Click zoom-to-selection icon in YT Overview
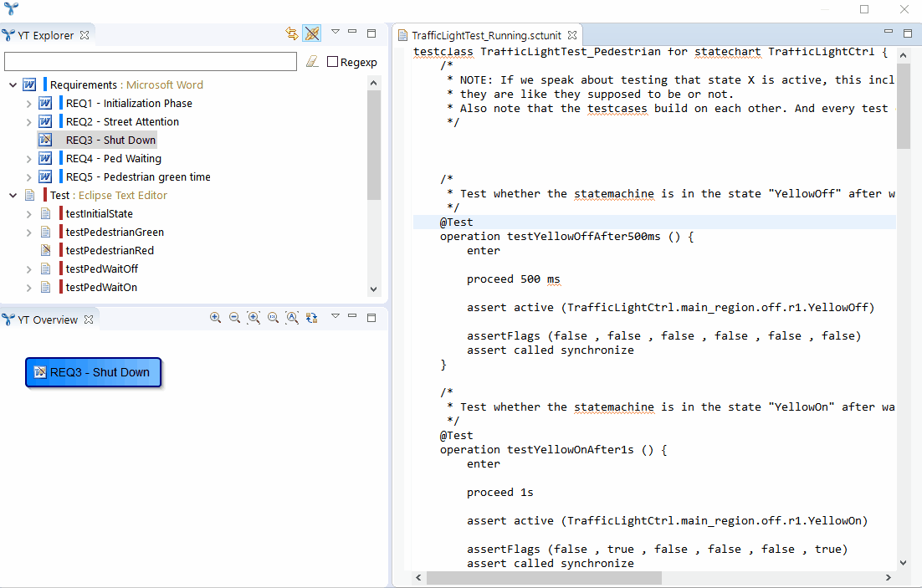Image resolution: width=922 pixels, height=588 pixels. click(254, 318)
